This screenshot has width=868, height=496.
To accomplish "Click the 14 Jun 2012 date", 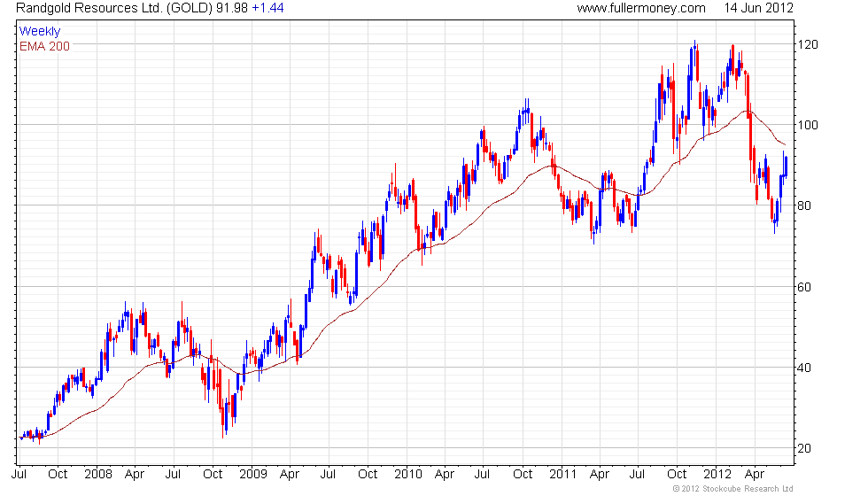I will point(758,8).
